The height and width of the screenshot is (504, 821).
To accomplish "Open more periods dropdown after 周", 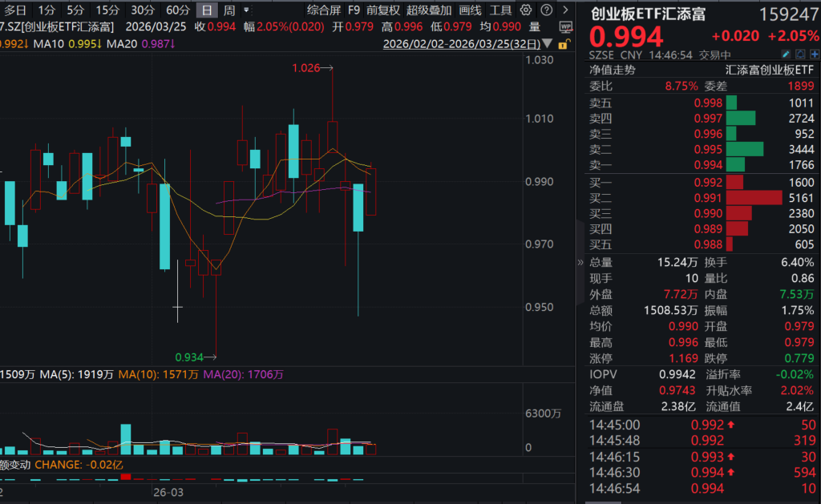I will (245, 10).
